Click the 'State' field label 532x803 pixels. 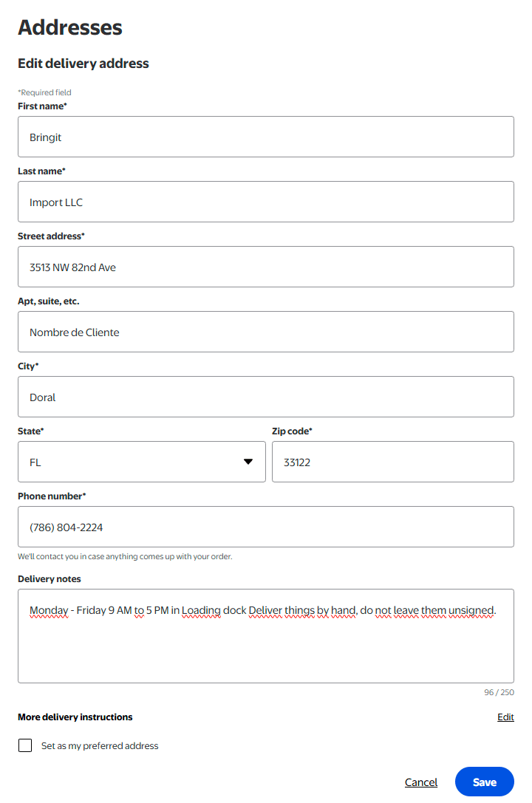(31, 431)
